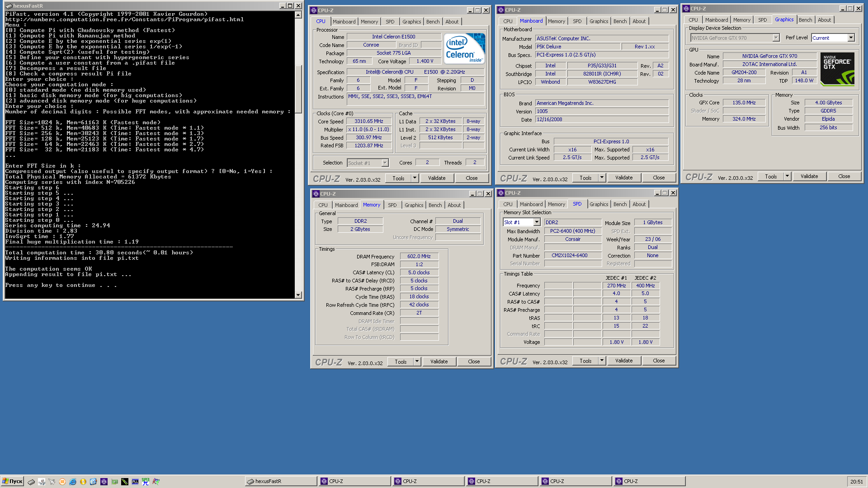This screenshot has height=488, width=868.
Task: Click the GM204-200 code name field
Action: pyautogui.click(x=744, y=72)
